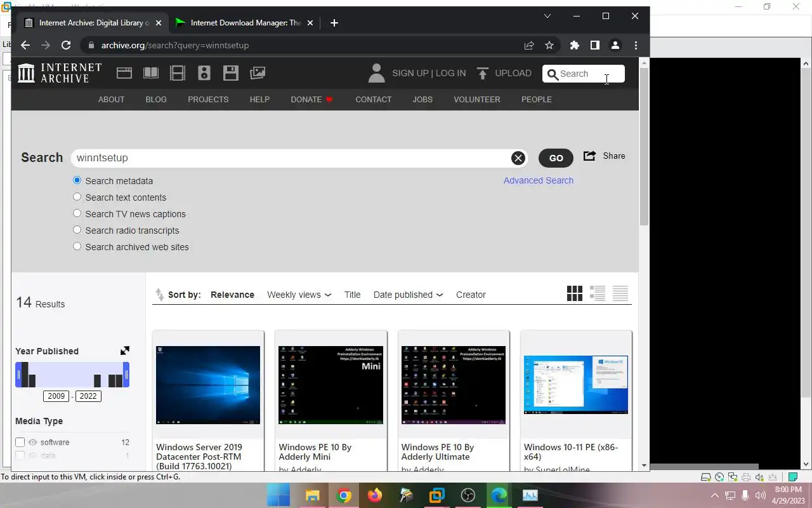Viewport: 812px width, 508px height.
Task: Open Firefox from the taskbar
Action: pos(374,495)
